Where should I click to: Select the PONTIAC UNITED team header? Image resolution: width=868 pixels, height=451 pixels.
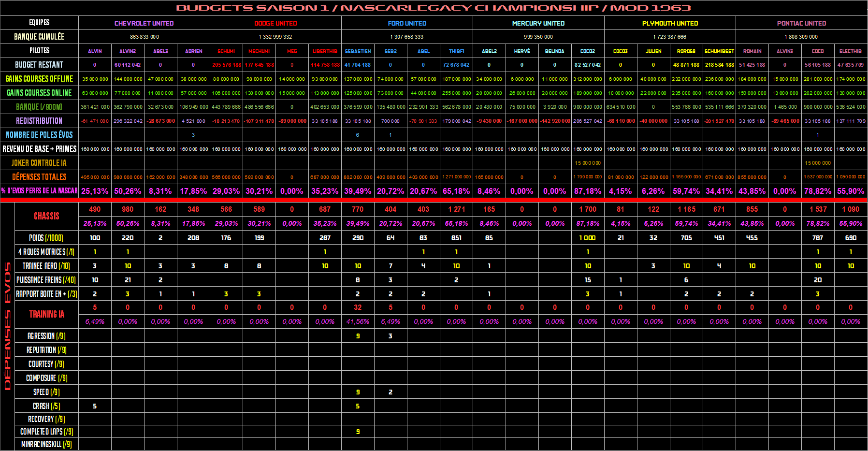pos(801,23)
